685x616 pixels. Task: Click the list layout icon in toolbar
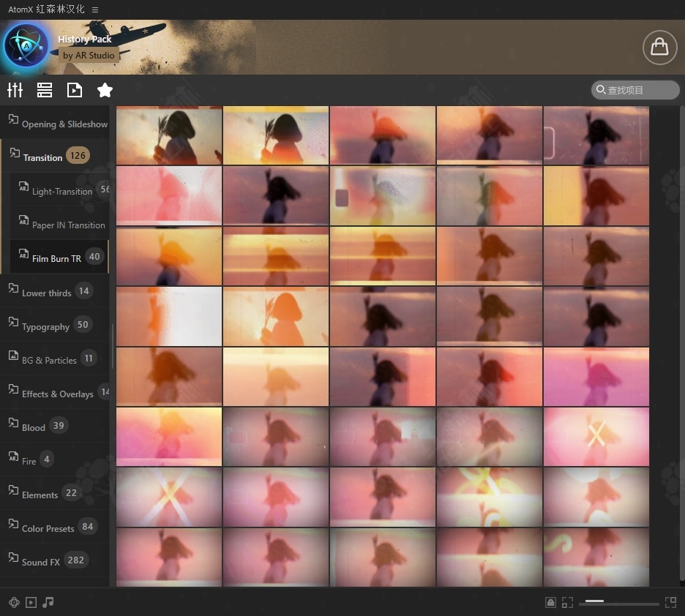click(45, 90)
